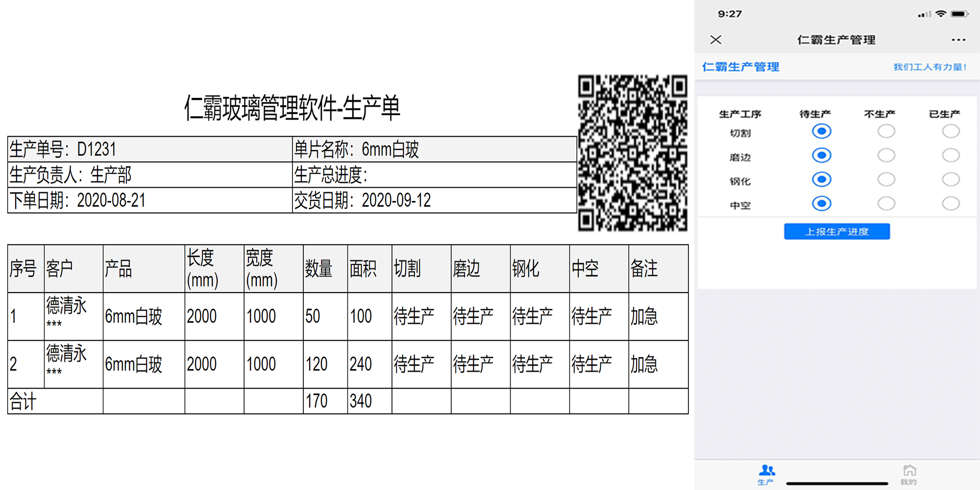The image size is (980, 490).
Task: Click the 宽度(mm) column header
Action: click(x=274, y=269)
